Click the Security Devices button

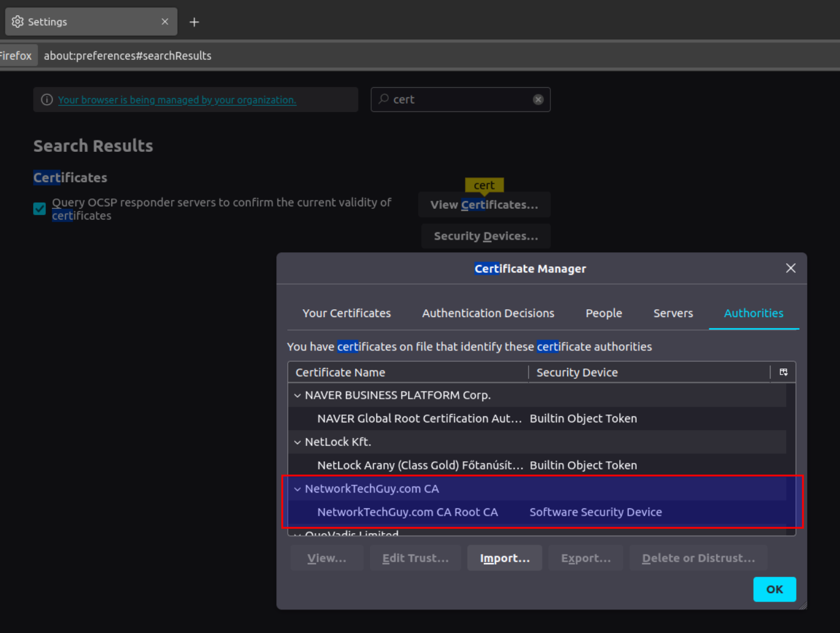click(486, 236)
